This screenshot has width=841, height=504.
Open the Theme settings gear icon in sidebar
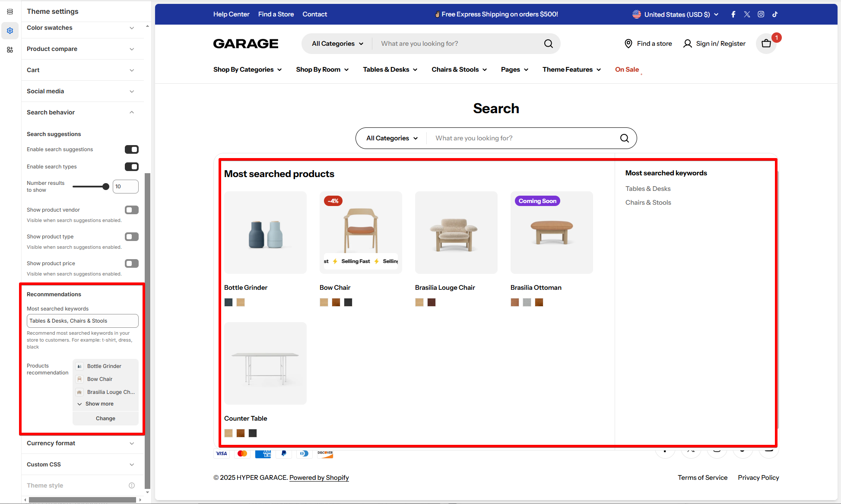tap(10, 31)
